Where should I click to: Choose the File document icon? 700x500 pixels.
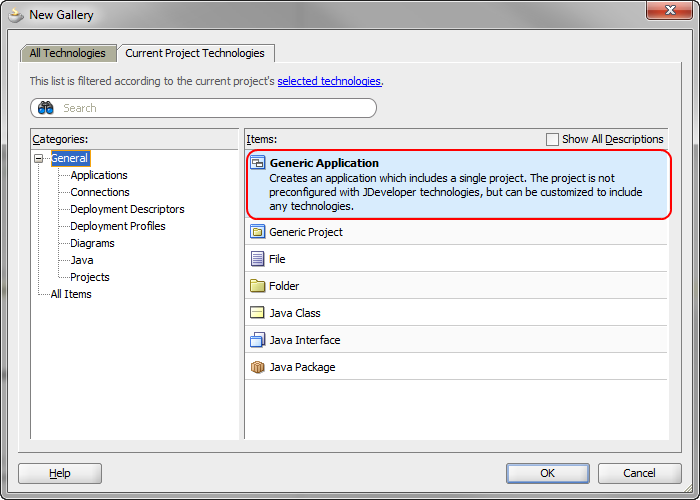pos(258,259)
